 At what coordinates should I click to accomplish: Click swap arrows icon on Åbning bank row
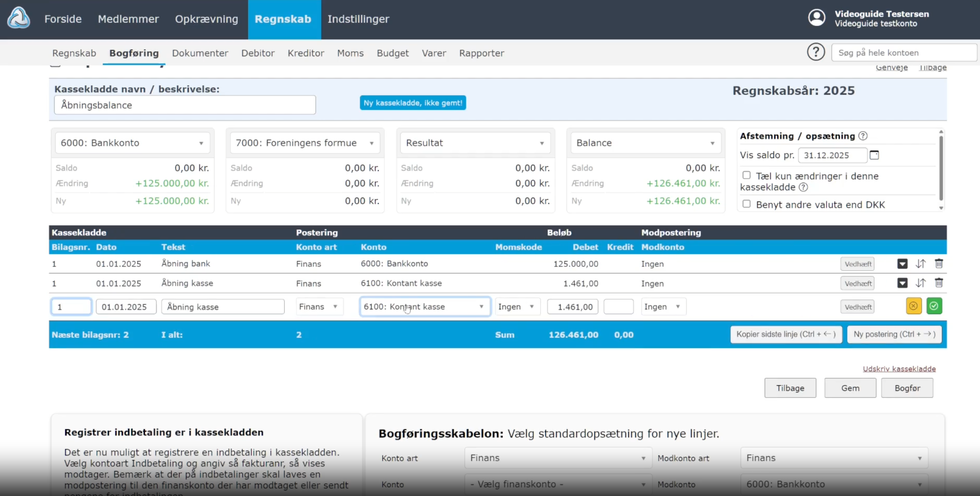(x=920, y=263)
